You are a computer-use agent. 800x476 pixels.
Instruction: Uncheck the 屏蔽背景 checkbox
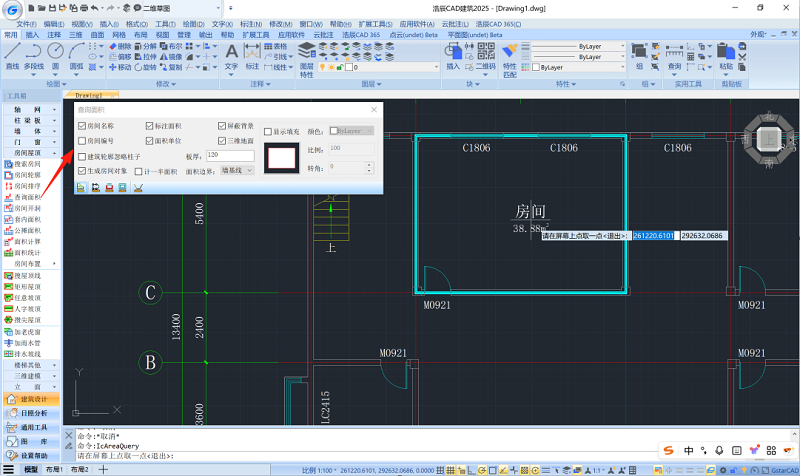(222, 126)
